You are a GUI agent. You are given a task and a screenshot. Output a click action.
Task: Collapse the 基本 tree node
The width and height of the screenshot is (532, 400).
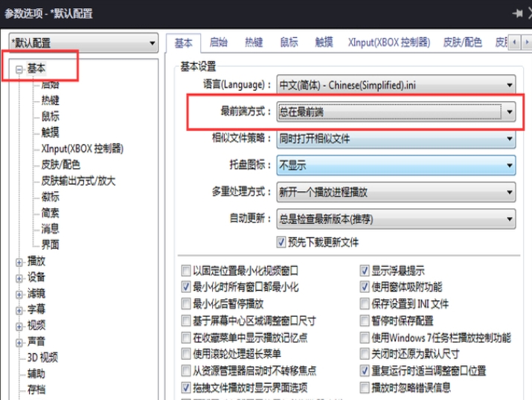coord(19,69)
